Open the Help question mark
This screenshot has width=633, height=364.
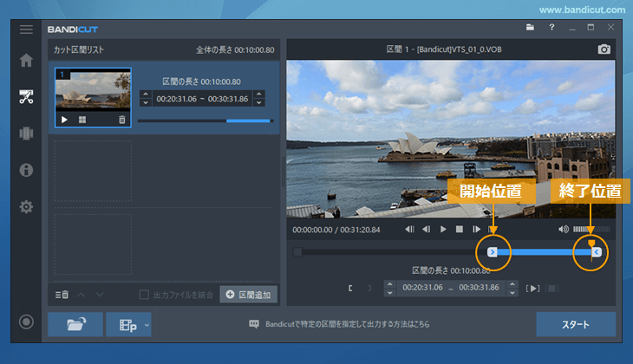click(551, 28)
